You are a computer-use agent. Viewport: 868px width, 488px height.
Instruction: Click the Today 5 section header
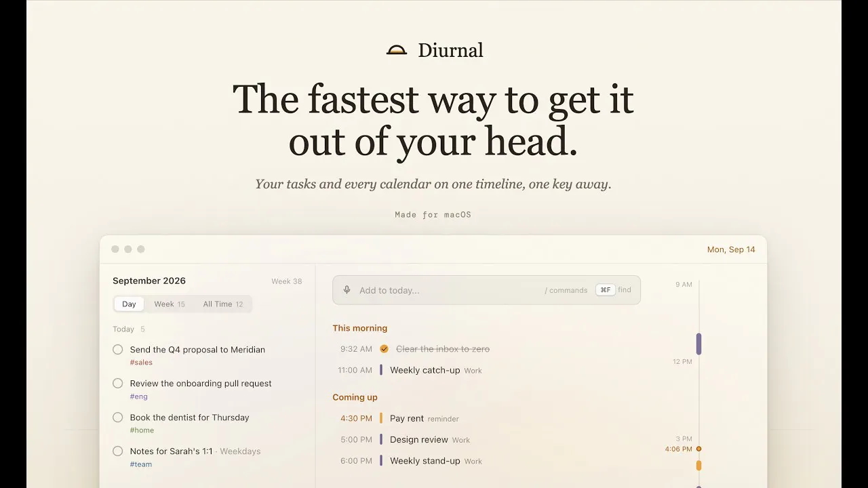pyautogui.click(x=129, y=329)
